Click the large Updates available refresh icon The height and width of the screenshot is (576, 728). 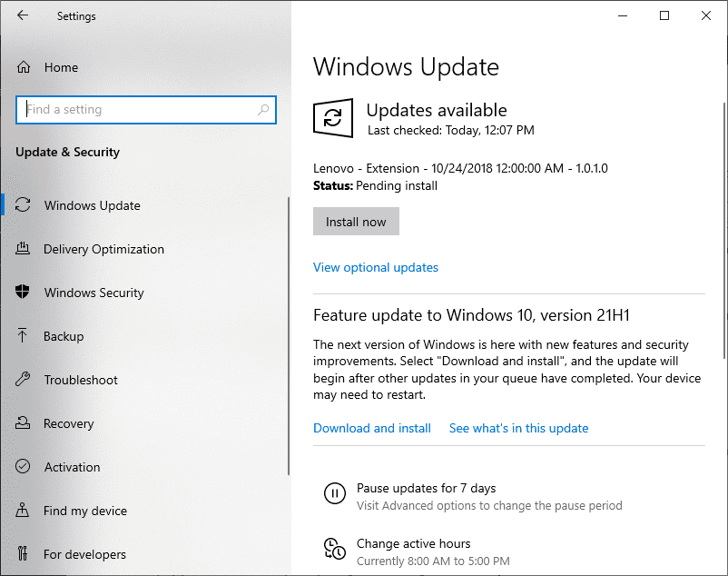pos(333,118)
